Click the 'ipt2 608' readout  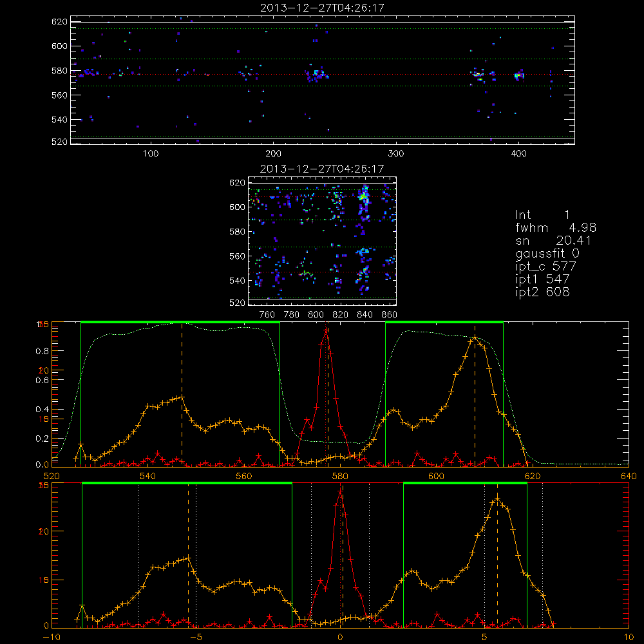click(542, 292)
